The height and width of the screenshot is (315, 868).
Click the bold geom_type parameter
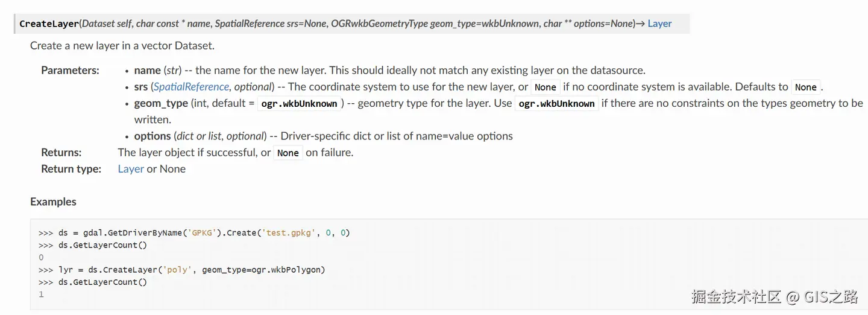pos(161,103)
